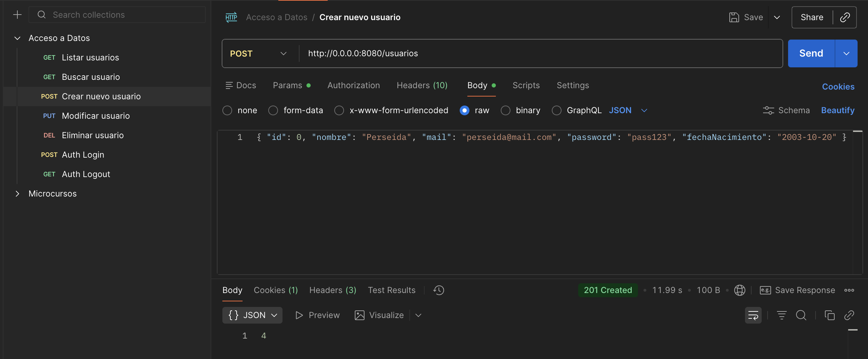
Task: Select the GraphQL body type
Action: 557,110
